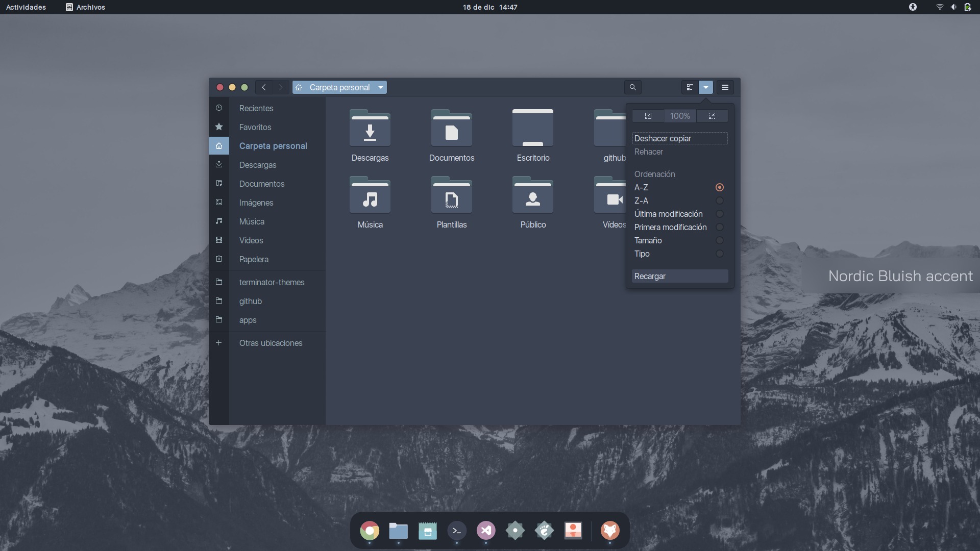Open the Archivos menu in the top bar

(85, 7)
